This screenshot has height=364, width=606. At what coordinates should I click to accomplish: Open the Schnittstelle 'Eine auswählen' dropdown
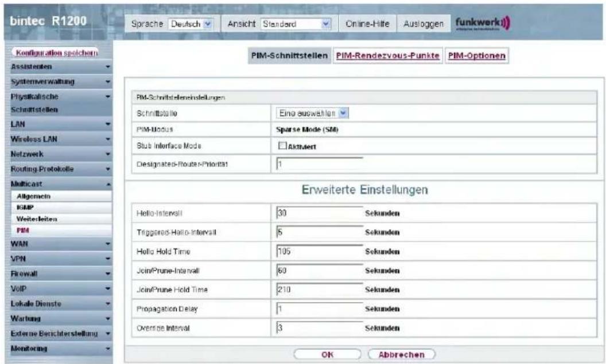point(313,113)
